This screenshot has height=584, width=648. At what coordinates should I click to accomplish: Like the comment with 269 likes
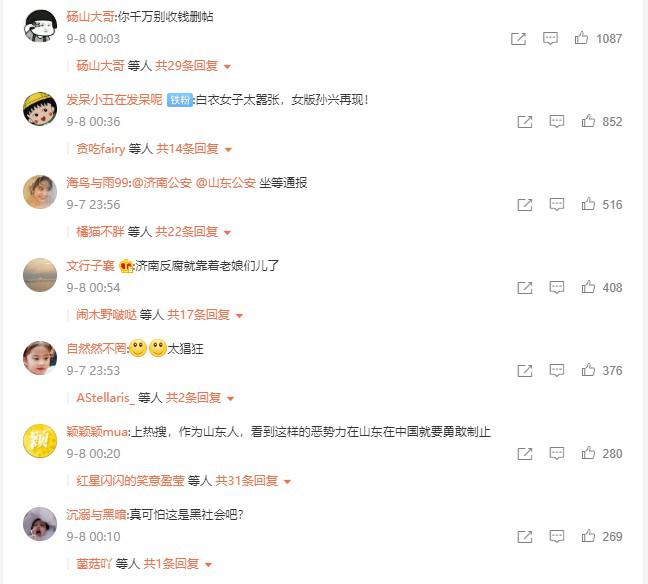pos(588,536)
